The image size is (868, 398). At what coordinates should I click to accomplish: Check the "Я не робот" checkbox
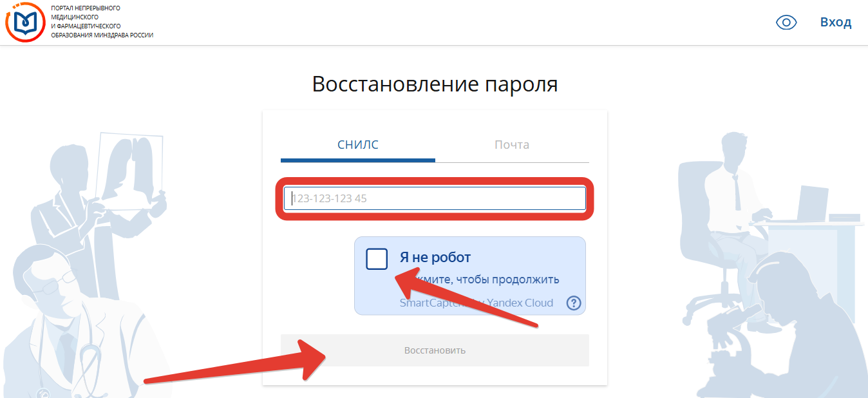377,259
